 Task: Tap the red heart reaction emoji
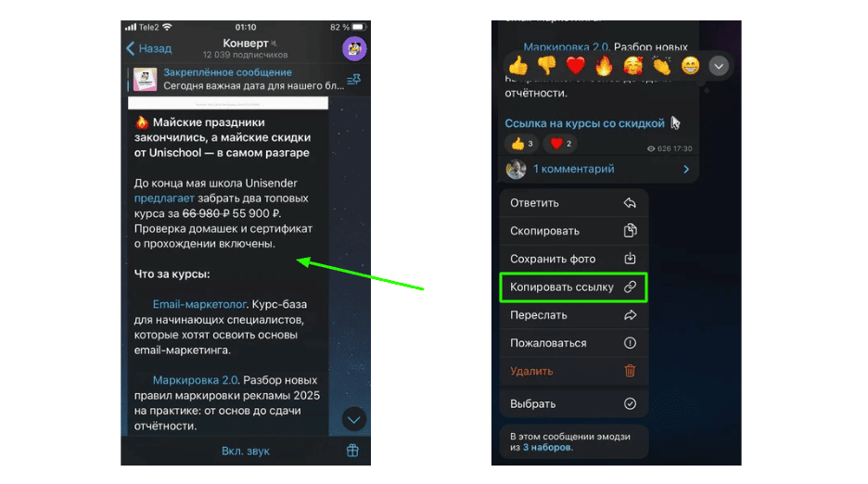576,66
